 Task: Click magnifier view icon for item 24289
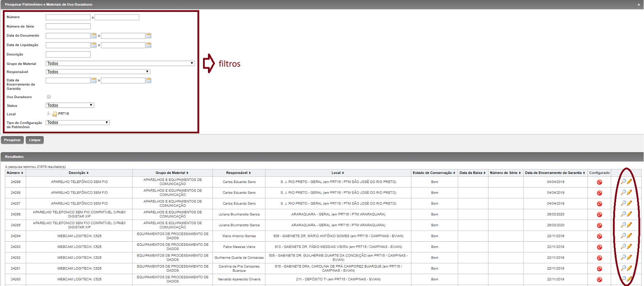pyautogui.click(x=623, y=181)
